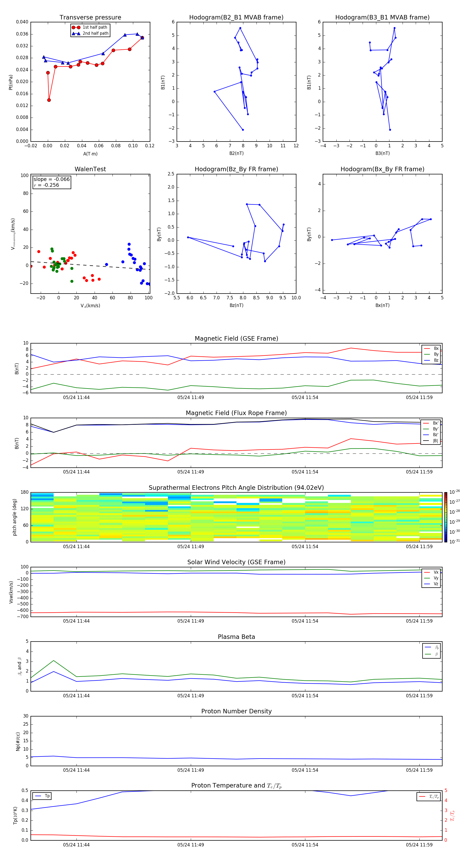The height and width of the screenshot is (868, 473).
Task: Click the 'slope = -0.066' annotation
Action: tap(52, 179)
